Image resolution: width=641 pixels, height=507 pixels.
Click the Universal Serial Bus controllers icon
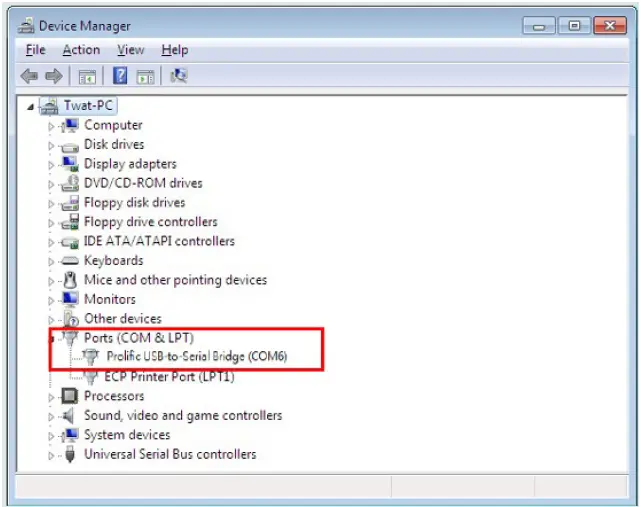click(70, 454)
